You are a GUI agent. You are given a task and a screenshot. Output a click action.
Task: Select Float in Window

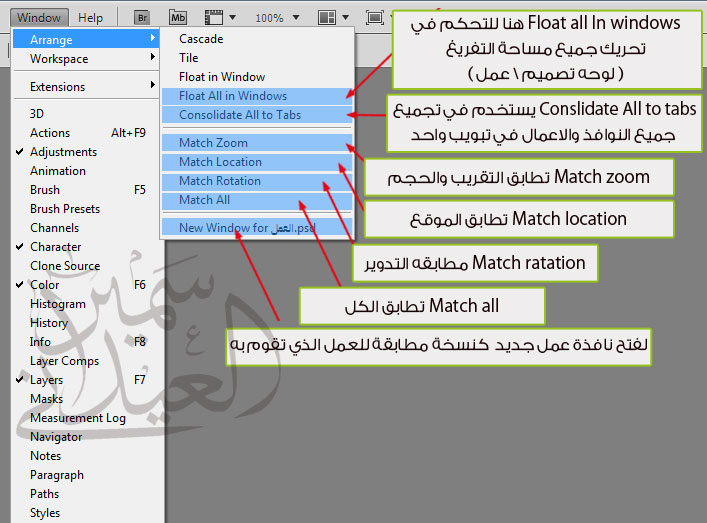coord(257,77)
